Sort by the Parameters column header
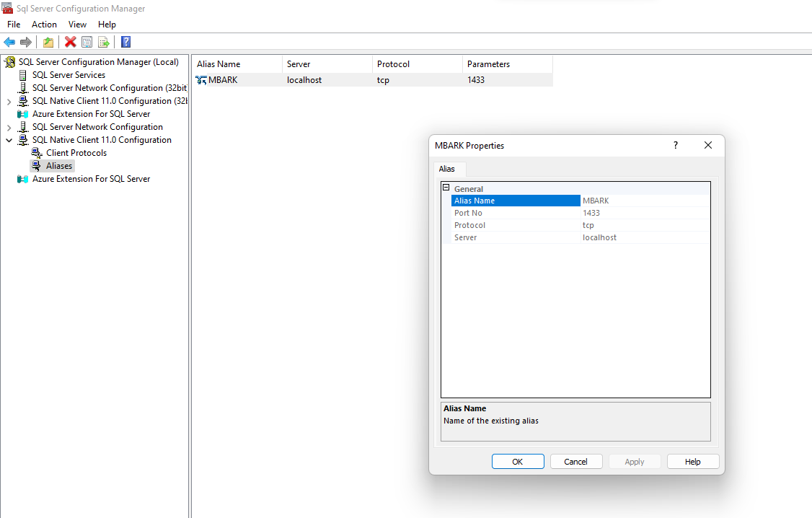812x518 pixels. [x=508, y=64]
